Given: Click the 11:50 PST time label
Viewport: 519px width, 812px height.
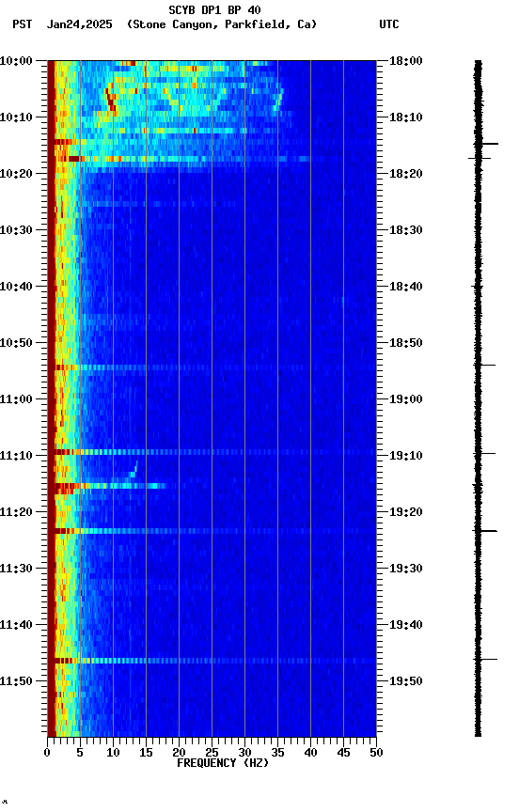Looking at the screenshot, I should 16,681.
